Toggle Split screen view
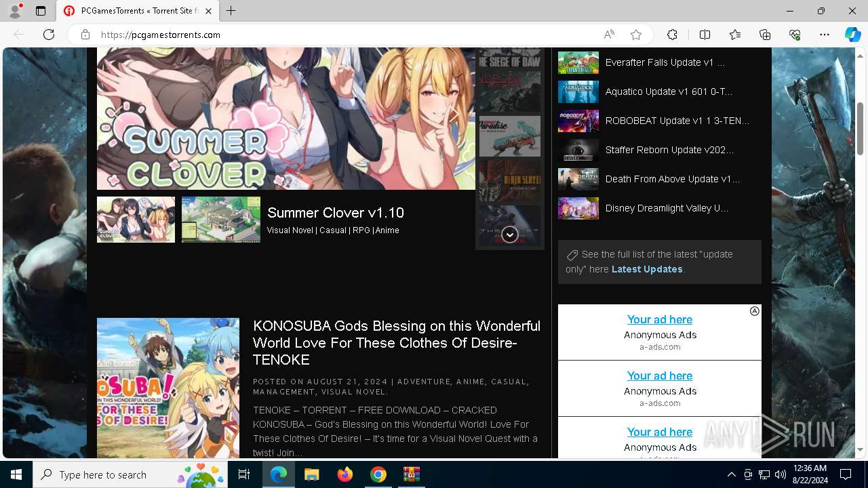Screen dimensions: 868x488 705,35
